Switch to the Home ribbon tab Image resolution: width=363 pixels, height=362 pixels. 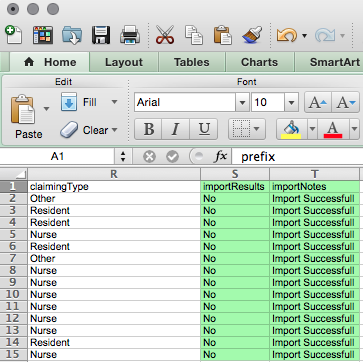coord(50,62)
